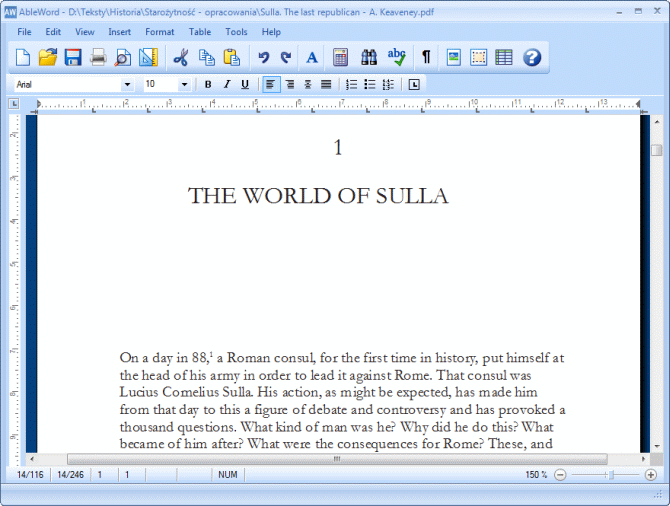Toggle underline formatting
The width and height of the screenshot is (670, 506).
point(245,85)
